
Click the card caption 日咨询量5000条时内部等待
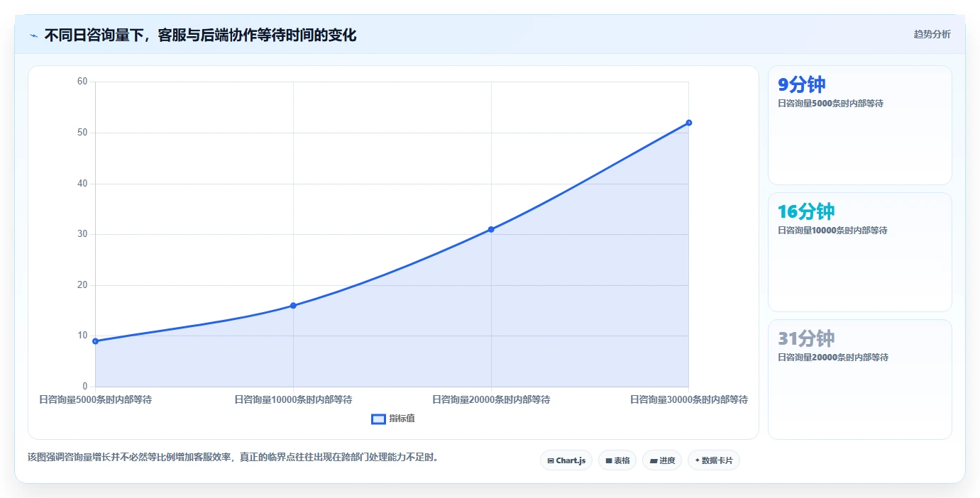pos(830,104)
